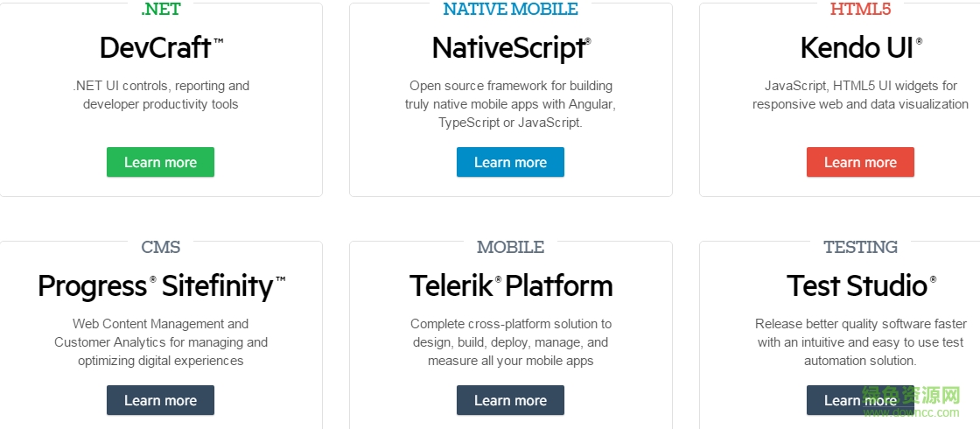Click the NATIVE MOBILE category label
The image size is (980, 429).
click(x=510, y=10)
